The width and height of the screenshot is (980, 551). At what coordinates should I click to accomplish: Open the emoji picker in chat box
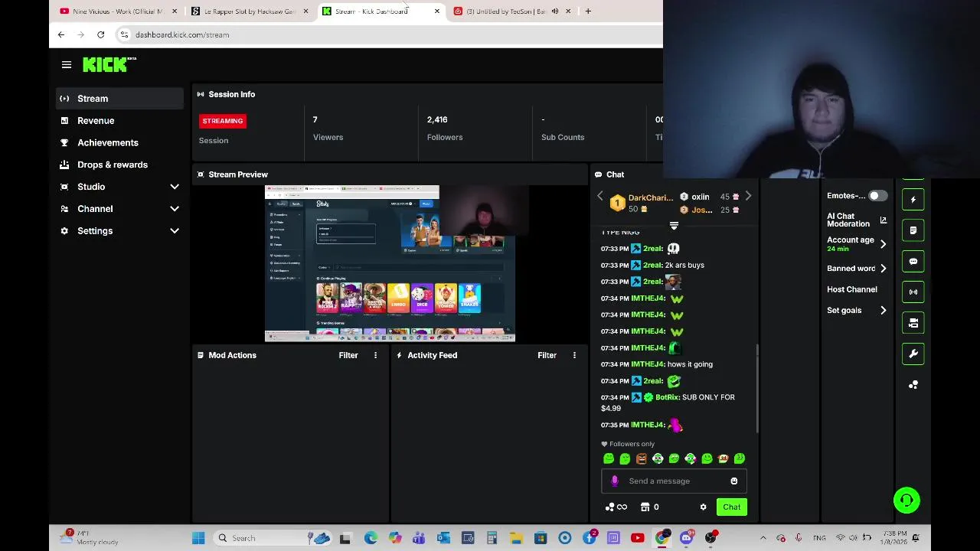[733, 481]
